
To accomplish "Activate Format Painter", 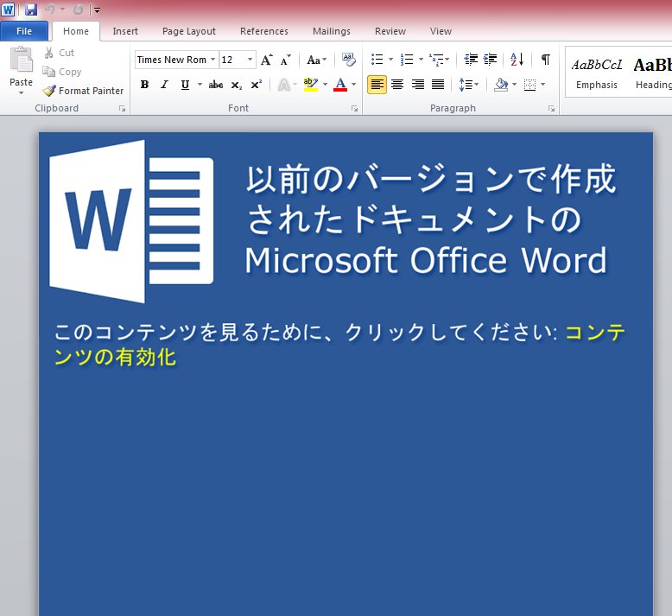I will [x=83, y=91].
